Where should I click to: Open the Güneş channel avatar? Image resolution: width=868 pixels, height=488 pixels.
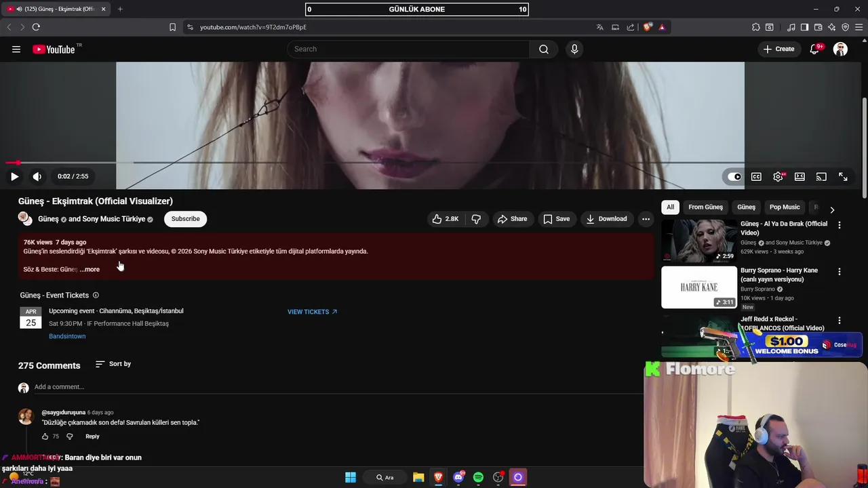point(25,218)
